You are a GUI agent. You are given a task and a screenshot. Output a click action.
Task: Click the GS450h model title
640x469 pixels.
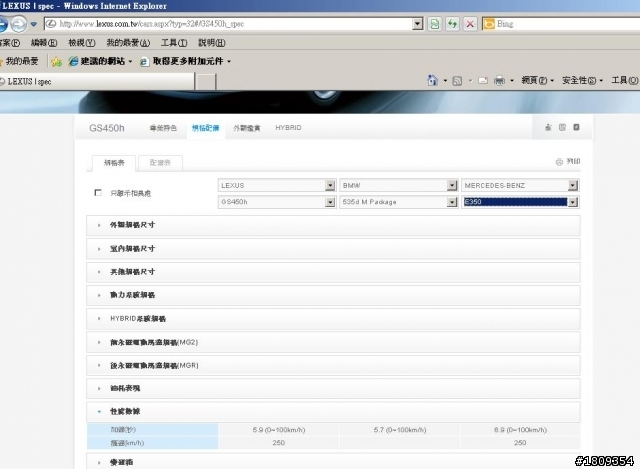[107, 128]
